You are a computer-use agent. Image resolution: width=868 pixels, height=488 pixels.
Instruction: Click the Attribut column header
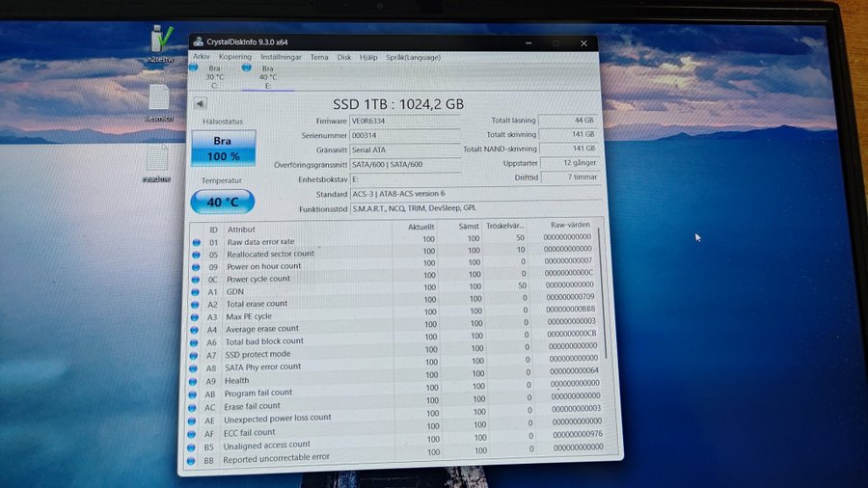[x=241, y=230]
